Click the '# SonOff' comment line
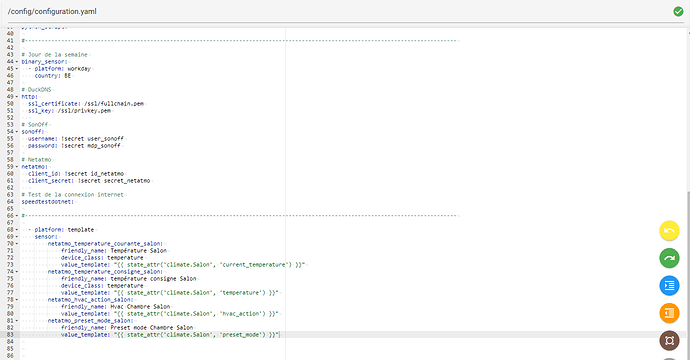 click(x=35, y=125)
